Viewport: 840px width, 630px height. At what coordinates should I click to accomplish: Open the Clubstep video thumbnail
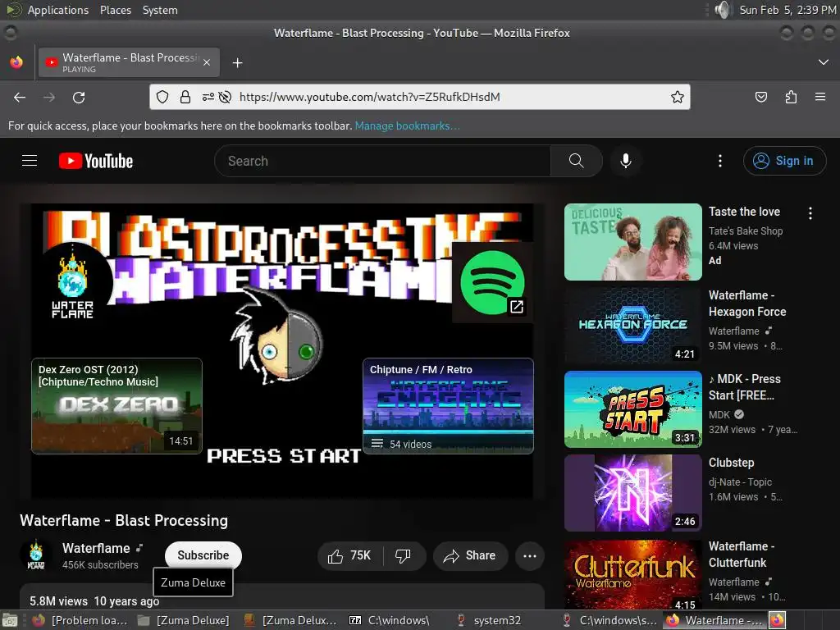tap(632, 492)
